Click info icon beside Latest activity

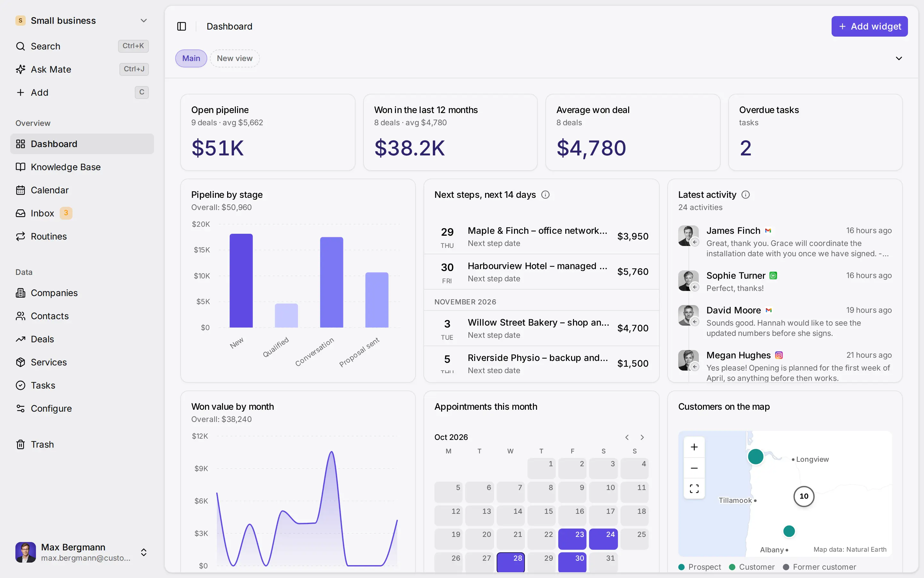745,195
